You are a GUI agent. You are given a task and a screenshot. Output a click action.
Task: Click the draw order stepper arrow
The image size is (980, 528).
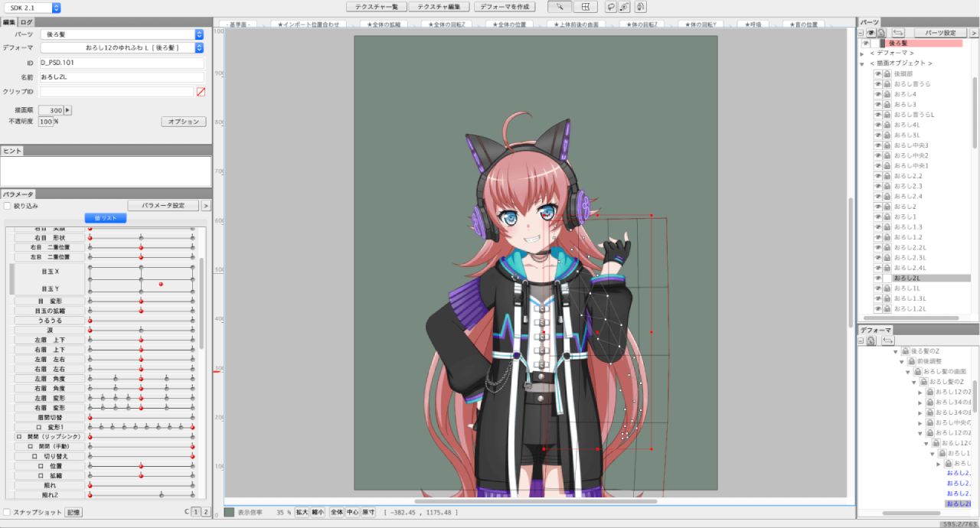[67, 110]
